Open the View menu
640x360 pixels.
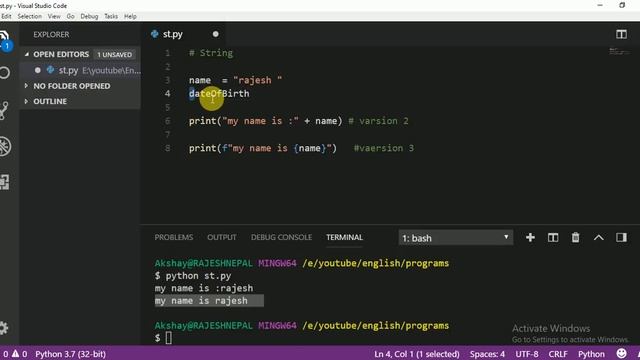click(54, 16)
